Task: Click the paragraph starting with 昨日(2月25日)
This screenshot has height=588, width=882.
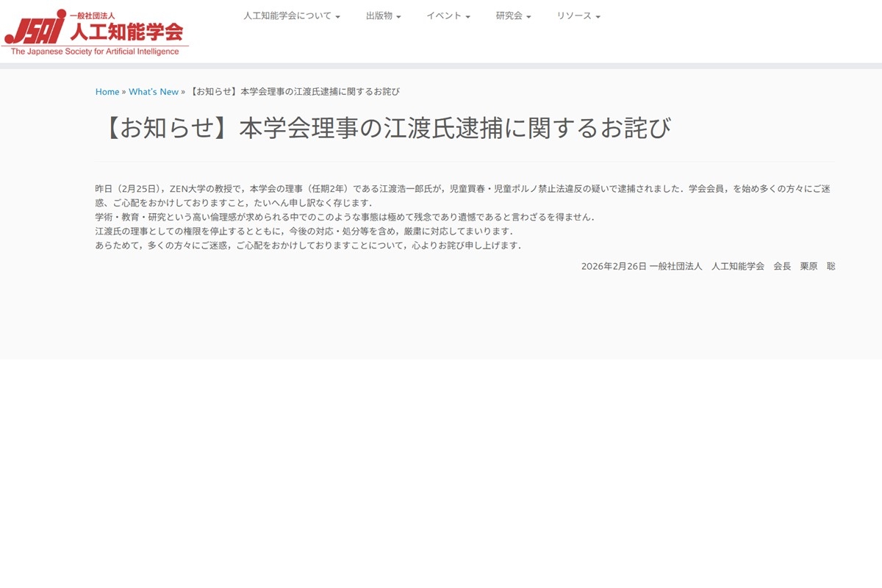Action: (x=462, y=196)
